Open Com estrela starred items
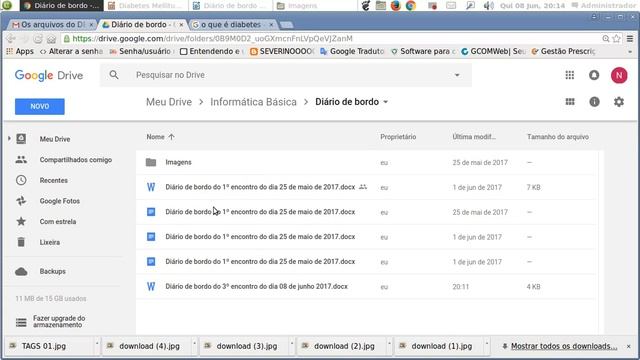Viewport: 640px width, 360px height. point(58,222)
